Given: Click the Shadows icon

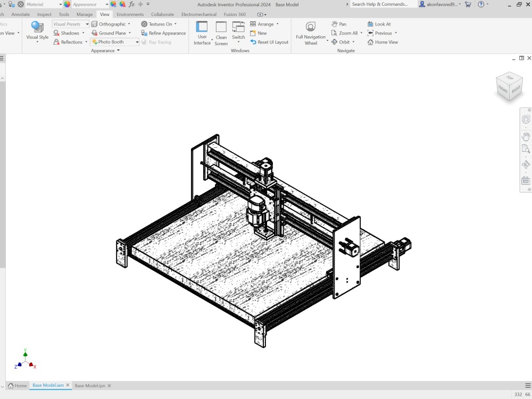Looking at the screenshot, I should point(56,33).
